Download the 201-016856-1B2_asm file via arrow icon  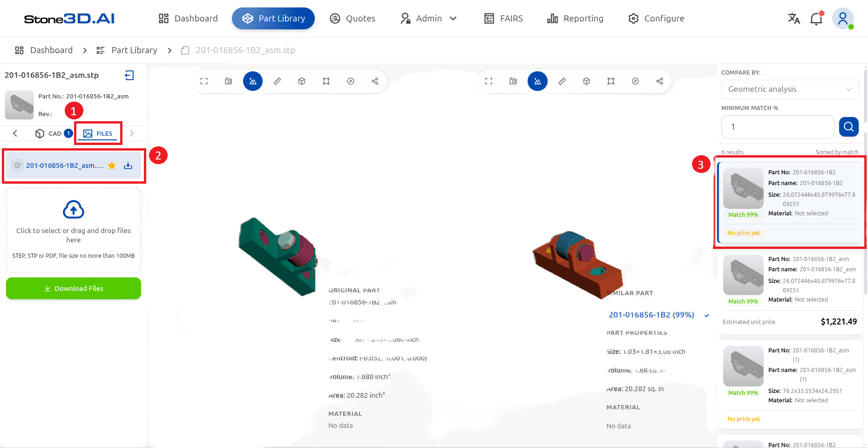128,165
